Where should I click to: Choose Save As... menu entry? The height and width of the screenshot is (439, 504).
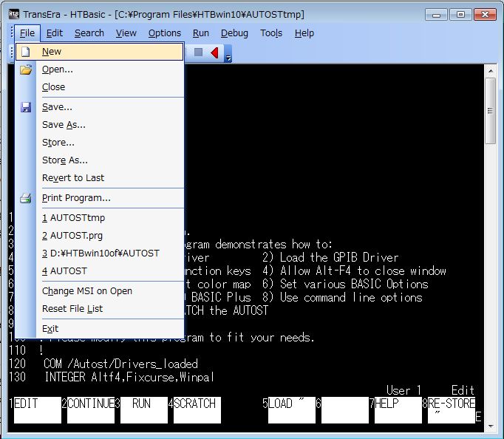(100, 125)
